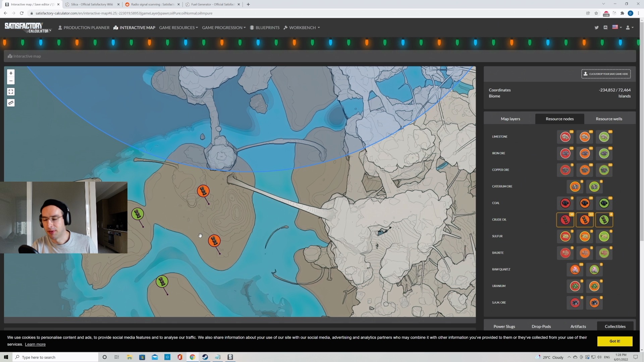This screenshot has height=362, width=644.
Task: Toggle the impure crude oil nodes
Action: (565, 220)
